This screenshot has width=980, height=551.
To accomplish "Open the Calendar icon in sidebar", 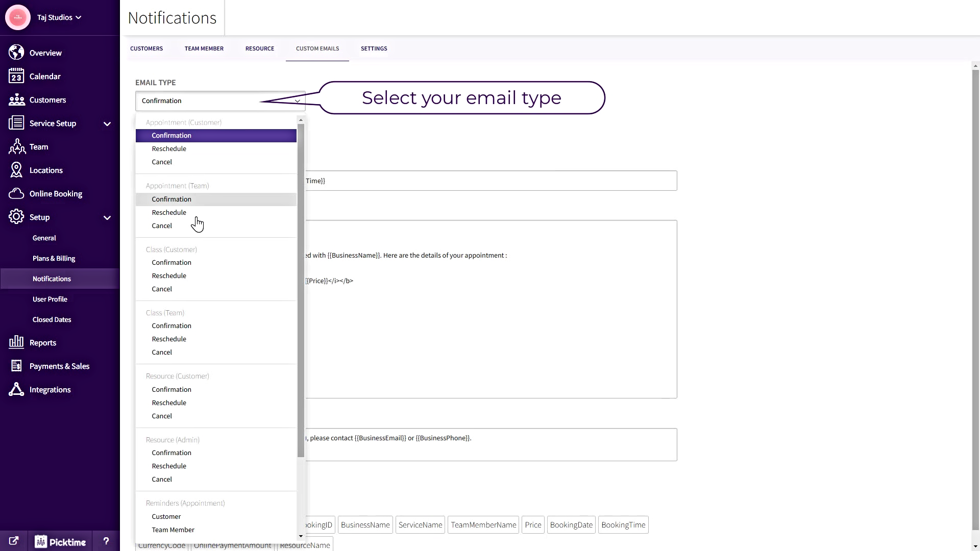I will click(16, 77).
